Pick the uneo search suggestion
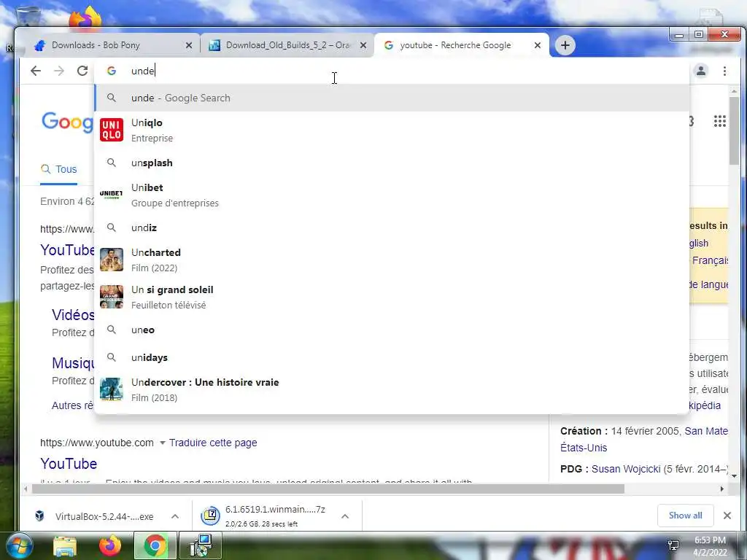 coord(392,330)
